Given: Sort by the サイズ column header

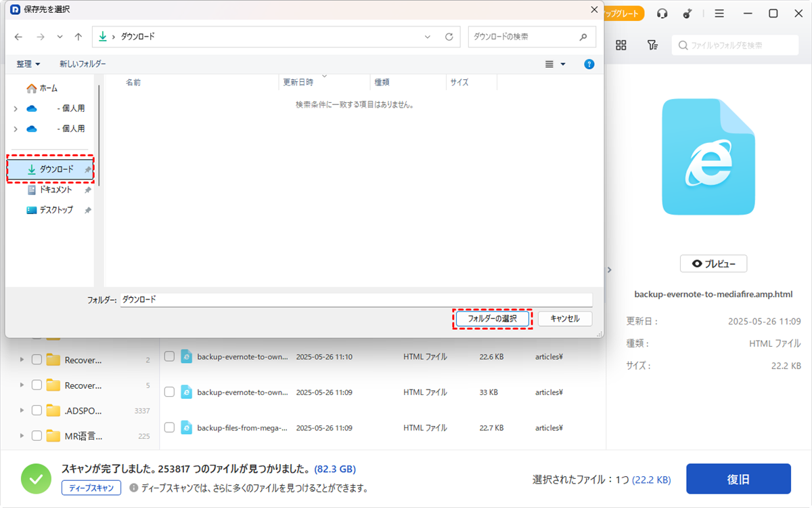Looking at the screenshot, I should tap(459, 82).
